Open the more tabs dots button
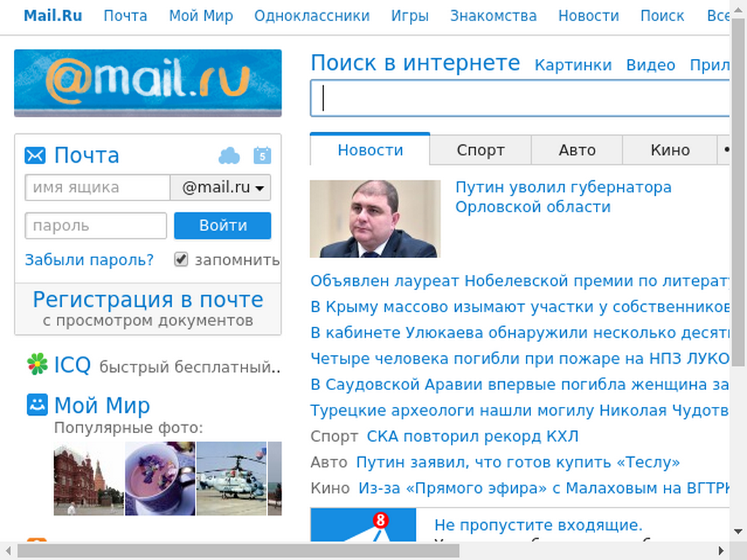The image size is (747, 560). click(723, 149)
